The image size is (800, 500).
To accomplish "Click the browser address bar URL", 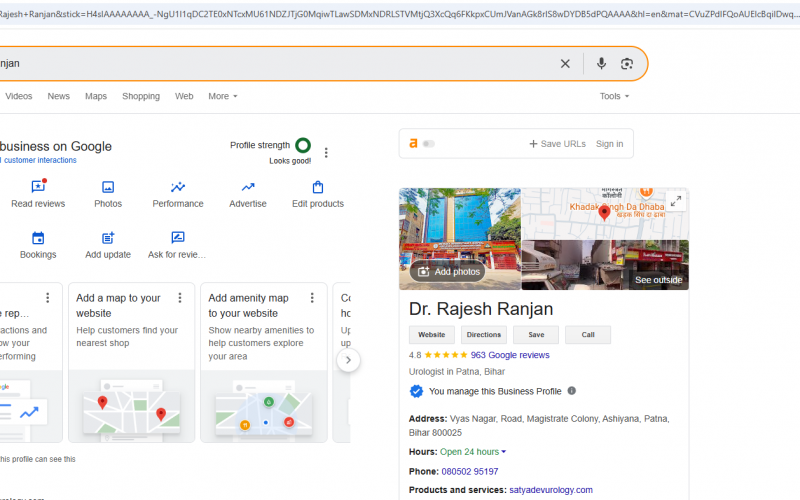I will click(400, 14).
